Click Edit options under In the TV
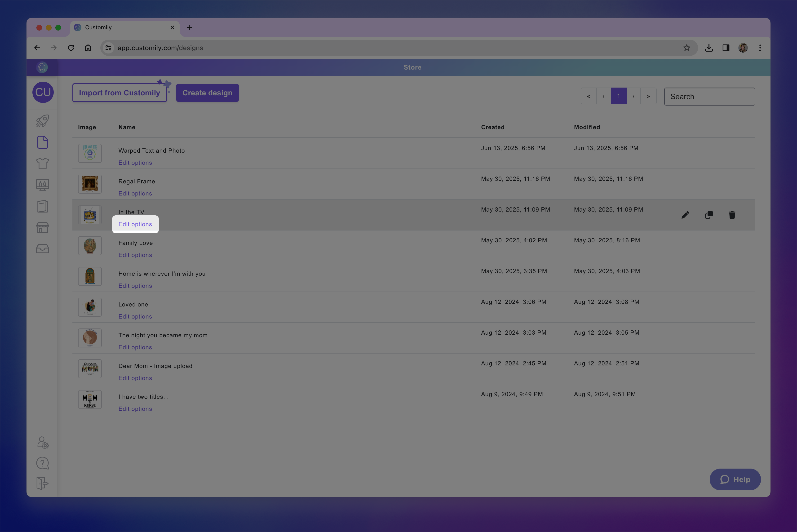797x532 pixels. coord(135,224)
